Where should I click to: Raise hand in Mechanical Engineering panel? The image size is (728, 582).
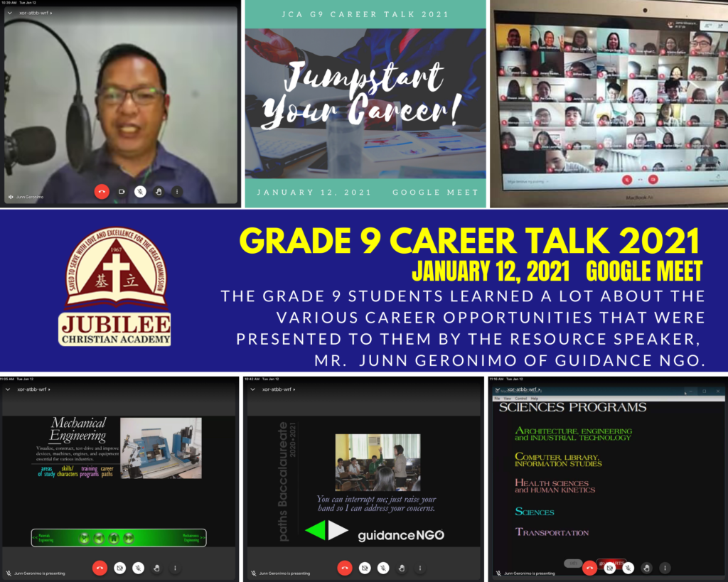pos(157,568)
